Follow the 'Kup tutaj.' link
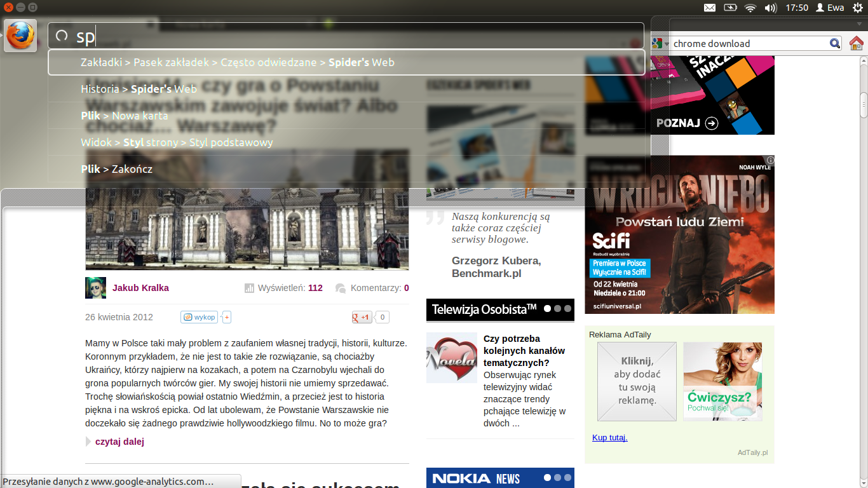The image size is (868, 488). point(610,438)
